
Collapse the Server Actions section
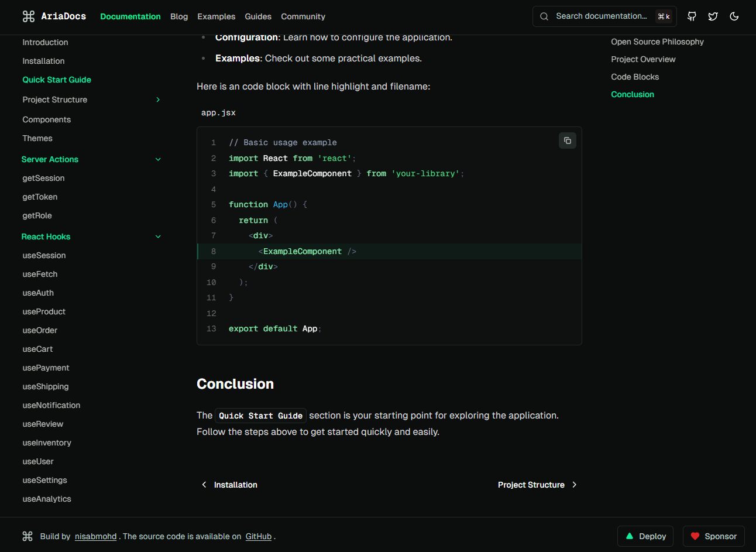158,159
